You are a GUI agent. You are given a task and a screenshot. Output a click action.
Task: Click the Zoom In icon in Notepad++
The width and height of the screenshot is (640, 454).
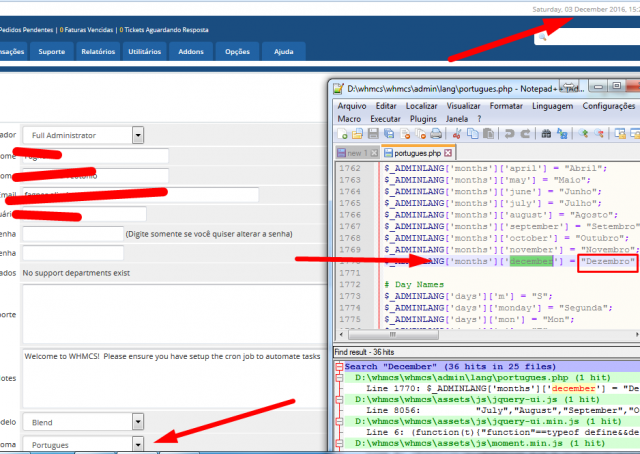tap(583, 134)
